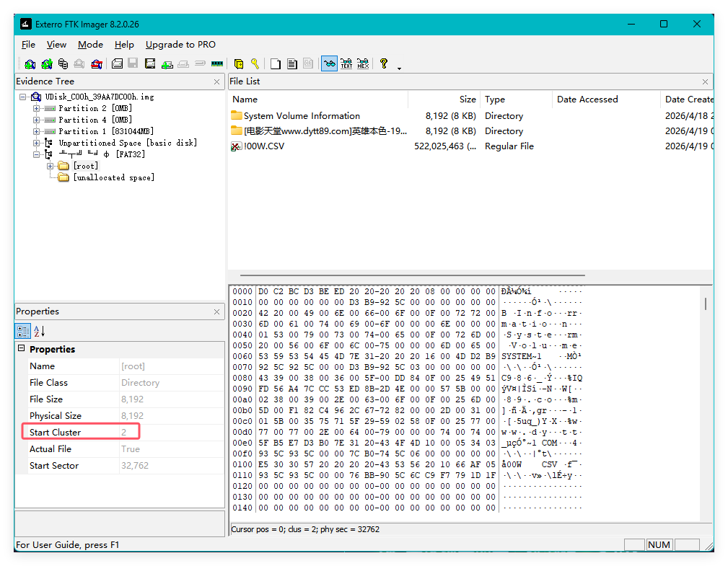Click the Start Cluster property row
728x566 pixels.
click(x=120, y=433)
